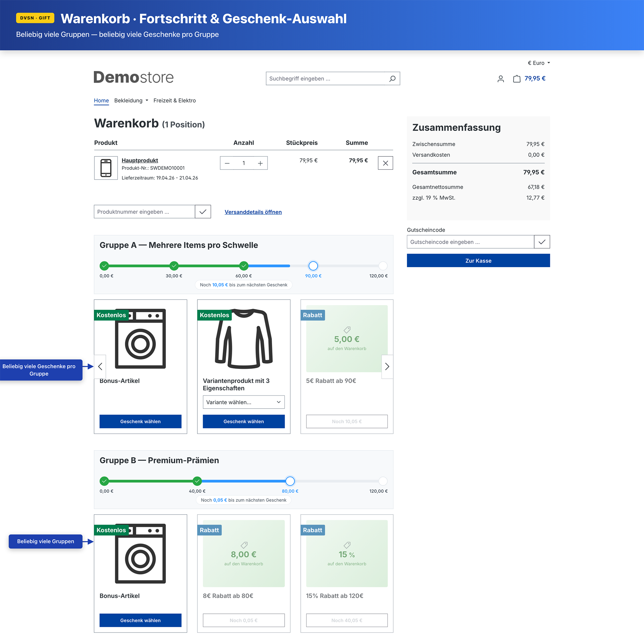Remove Hauptprodukt with the X button

[x=385, y=163]
